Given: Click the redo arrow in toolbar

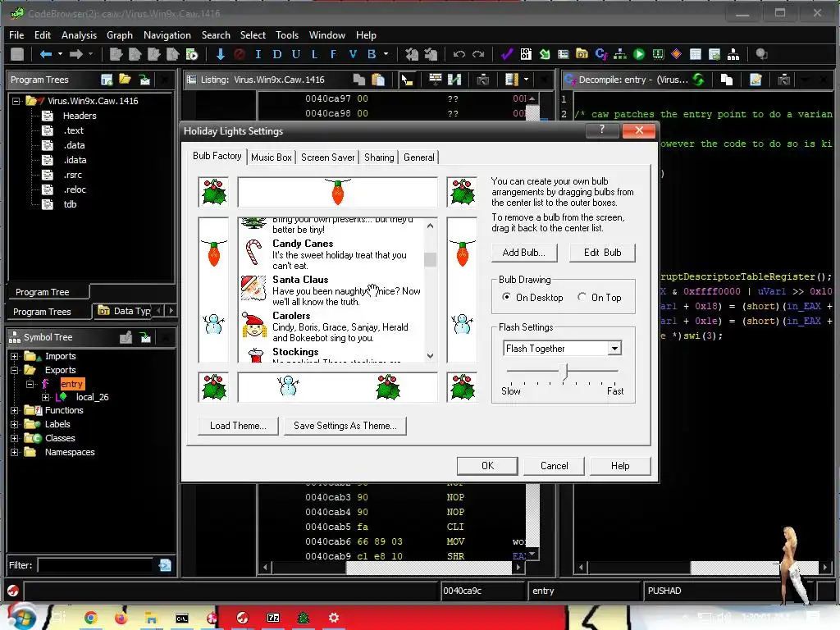Looking at the screenshot, I should pyautogui.click(x=478, y=54).
